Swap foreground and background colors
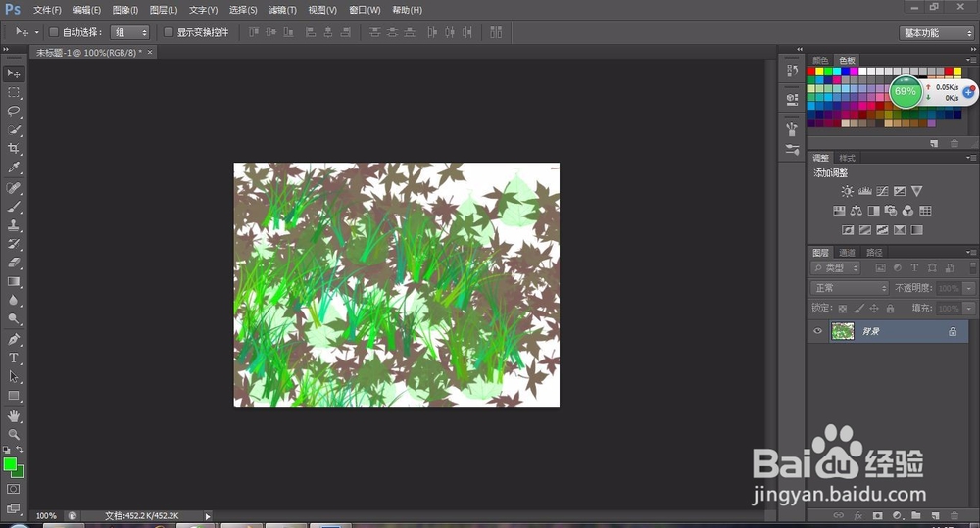The image size is (980, 528). click(20, 450)
